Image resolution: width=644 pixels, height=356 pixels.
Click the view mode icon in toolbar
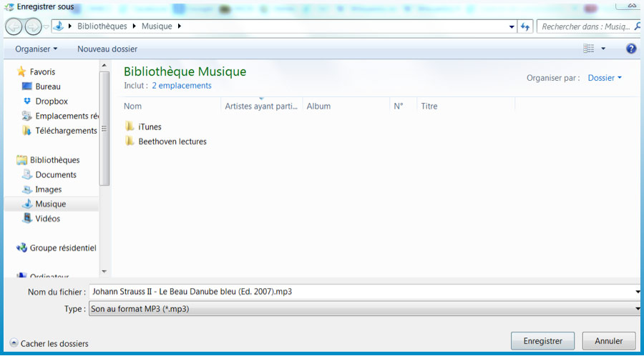(589, 49)
